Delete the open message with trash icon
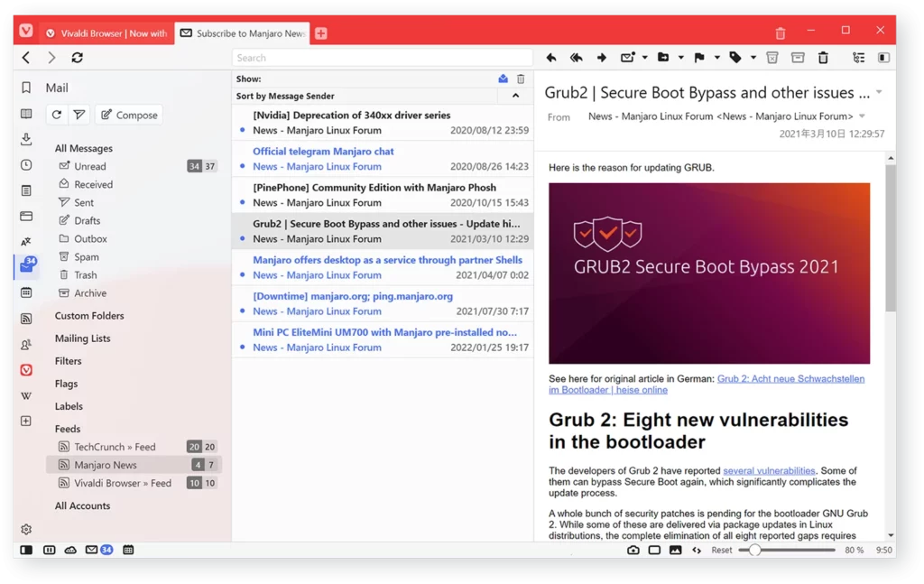 (823, 58)
